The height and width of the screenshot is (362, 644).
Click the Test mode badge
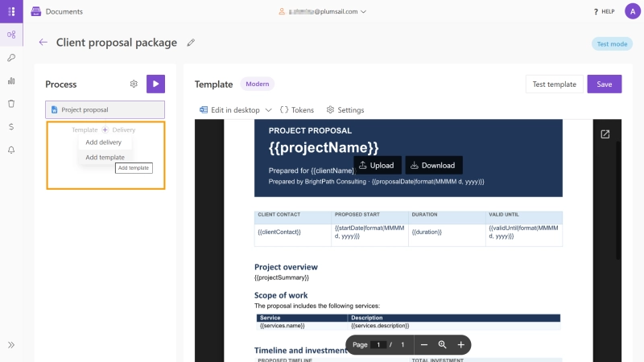click(612, 44)
